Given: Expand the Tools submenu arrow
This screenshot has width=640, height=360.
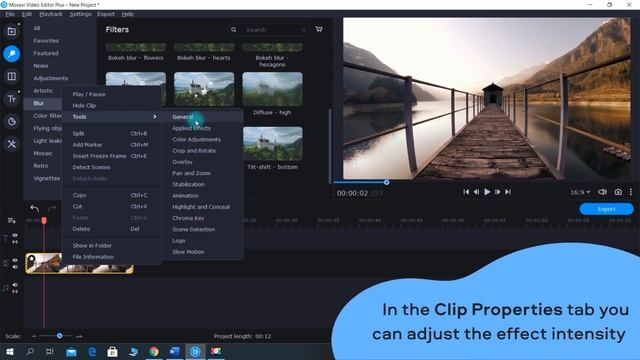Looking at the screenshot, I should tap(155, 117).
